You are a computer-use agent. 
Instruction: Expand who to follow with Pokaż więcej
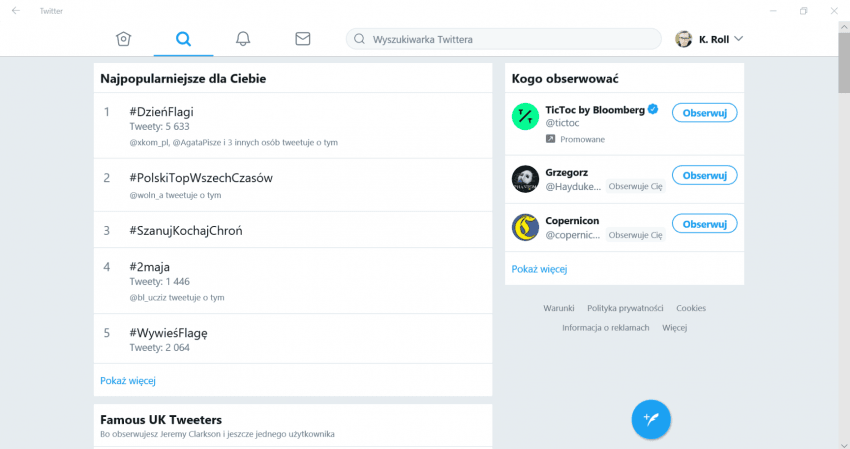(x=539, y=269)
